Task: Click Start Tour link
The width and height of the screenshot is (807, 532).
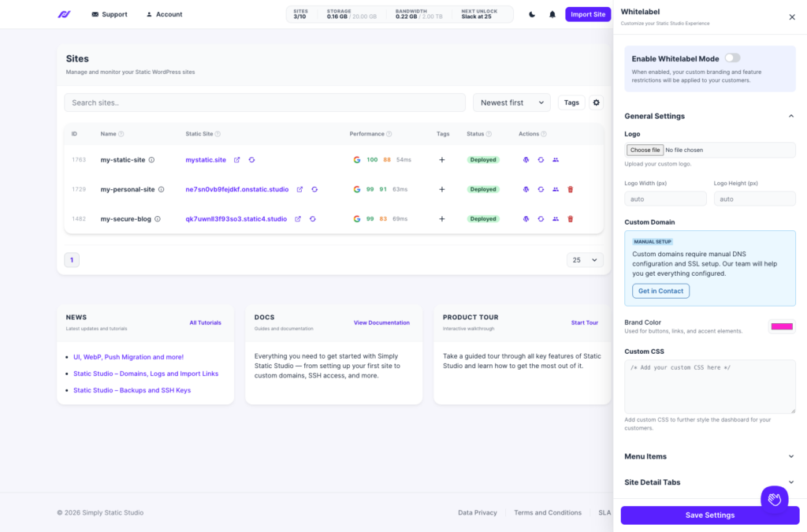Action: click(585, 322)
